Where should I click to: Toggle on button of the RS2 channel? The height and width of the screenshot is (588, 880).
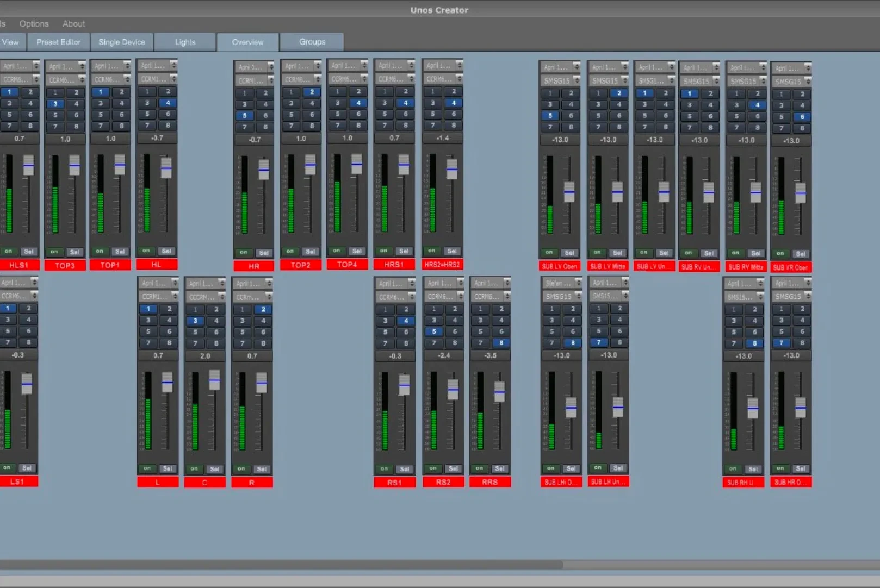[x=433, y=468]
